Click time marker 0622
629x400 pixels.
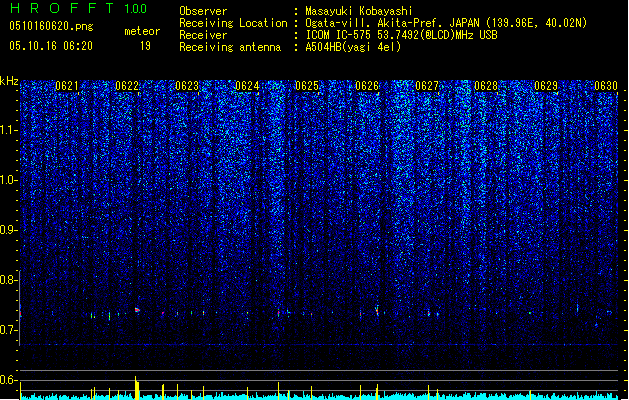pos(127,86)
